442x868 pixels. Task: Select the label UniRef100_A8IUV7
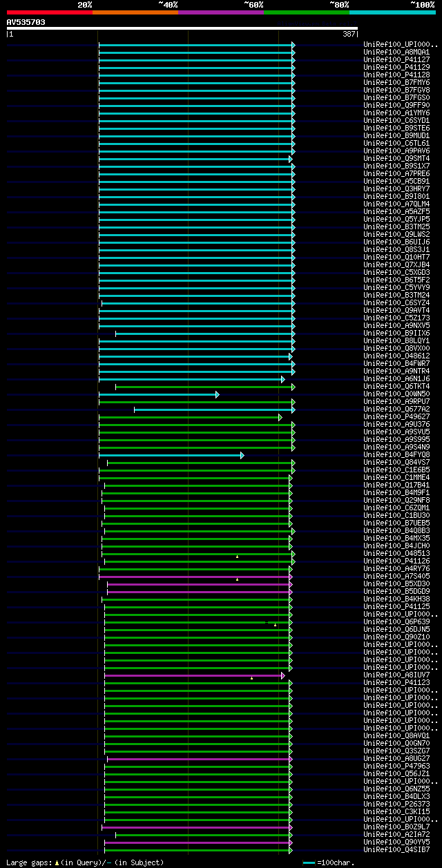click(396, 675)
